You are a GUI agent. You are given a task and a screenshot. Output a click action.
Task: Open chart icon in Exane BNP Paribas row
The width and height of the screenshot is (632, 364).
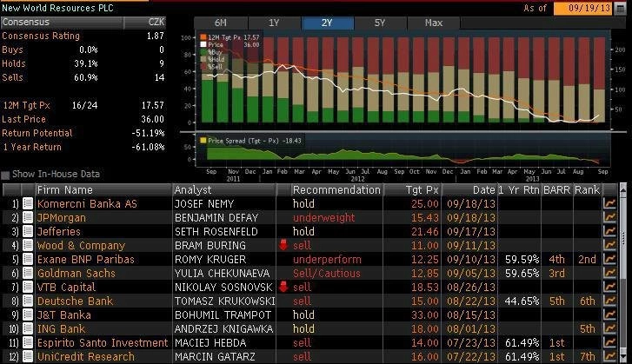(x=609, y=259)
